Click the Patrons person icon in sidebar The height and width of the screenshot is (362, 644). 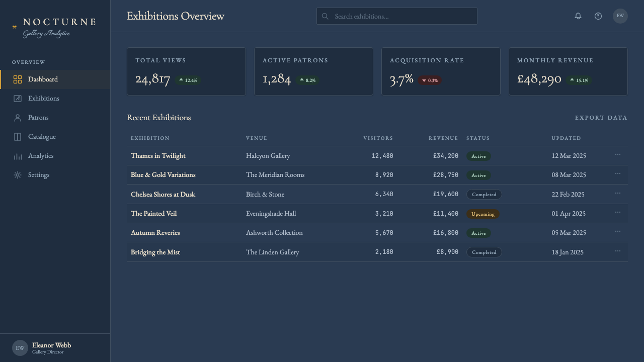[x=18, y=118]
